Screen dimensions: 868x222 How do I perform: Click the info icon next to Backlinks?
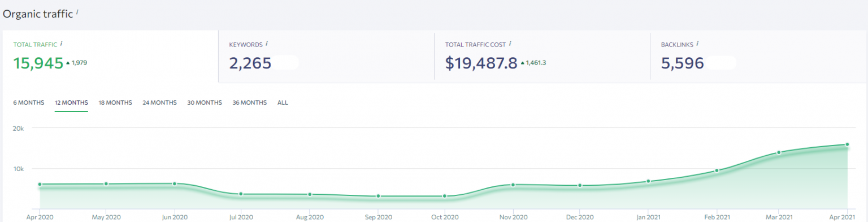pos(697,44)
